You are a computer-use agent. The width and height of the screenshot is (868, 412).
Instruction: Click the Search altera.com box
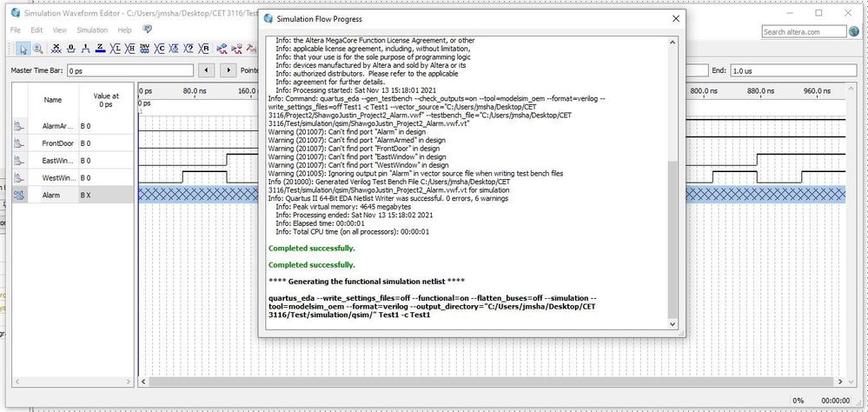[804, 31]
